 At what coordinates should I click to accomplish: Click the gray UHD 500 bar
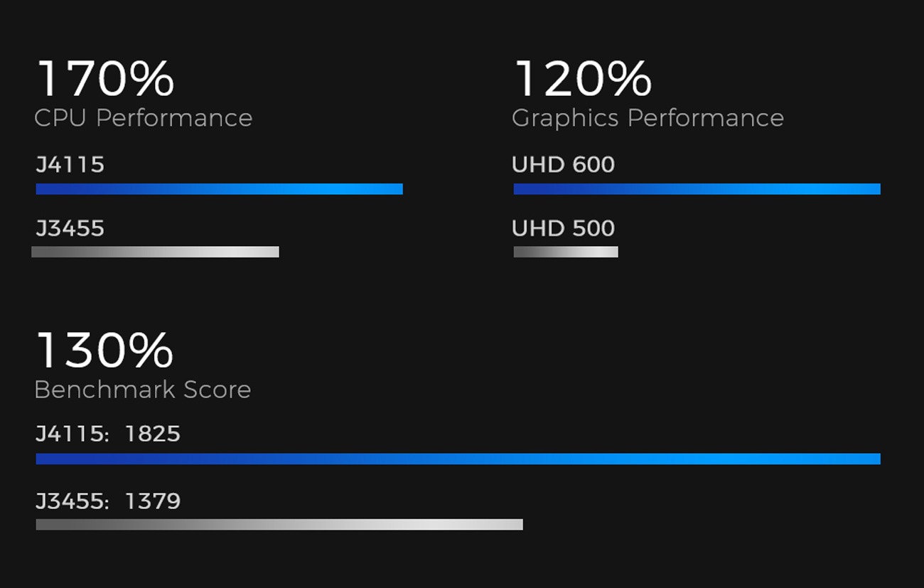566,252
